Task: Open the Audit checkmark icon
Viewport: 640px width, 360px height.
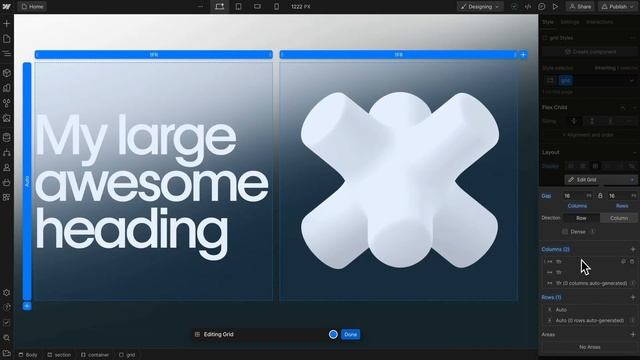Action: 7,322
